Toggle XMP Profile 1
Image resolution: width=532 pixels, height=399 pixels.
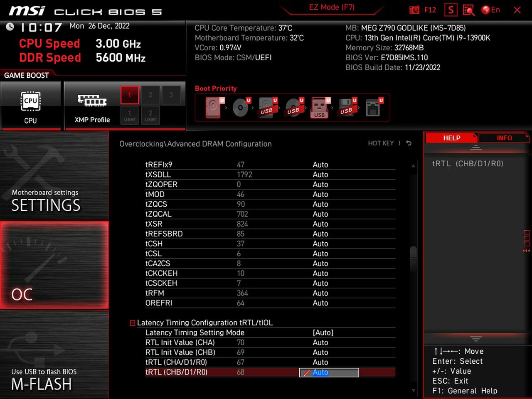[130, 95]
